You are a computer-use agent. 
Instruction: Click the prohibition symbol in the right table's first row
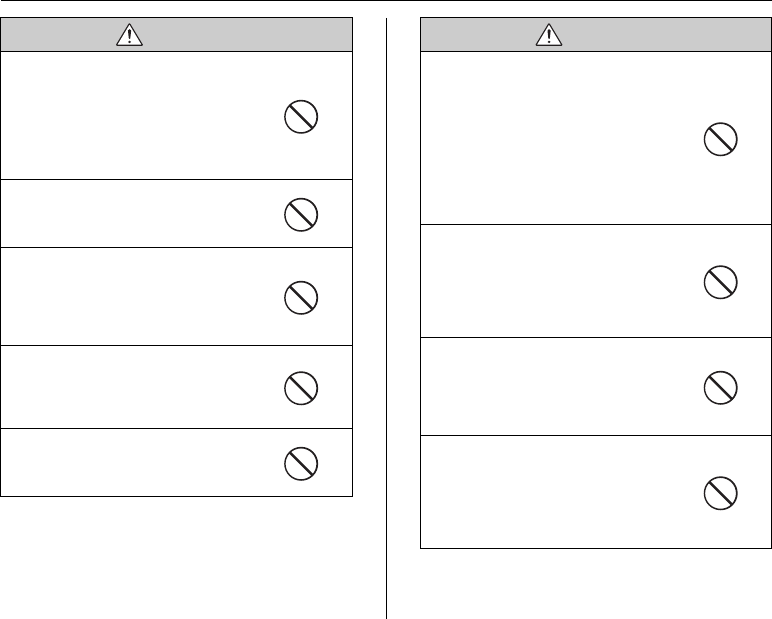tap(720, 141)
